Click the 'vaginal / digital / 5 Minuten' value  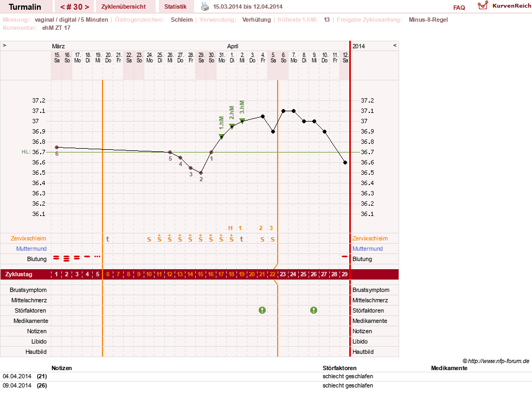point(71,20)
